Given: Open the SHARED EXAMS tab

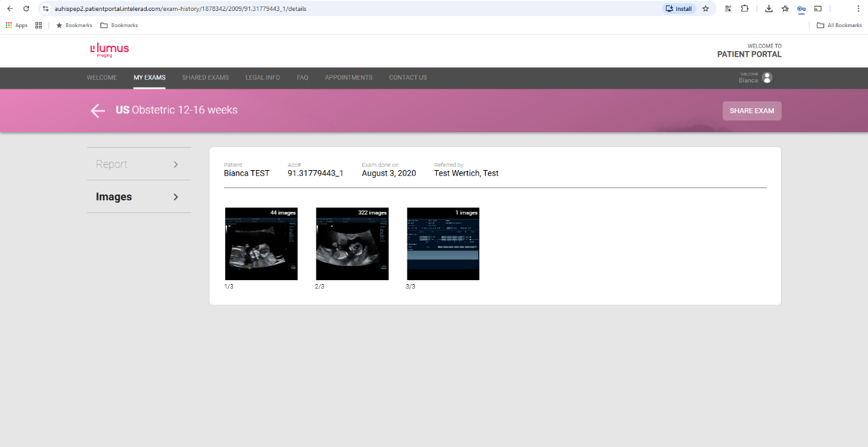Looking at the screenshot, I should [x=205, y=77].
